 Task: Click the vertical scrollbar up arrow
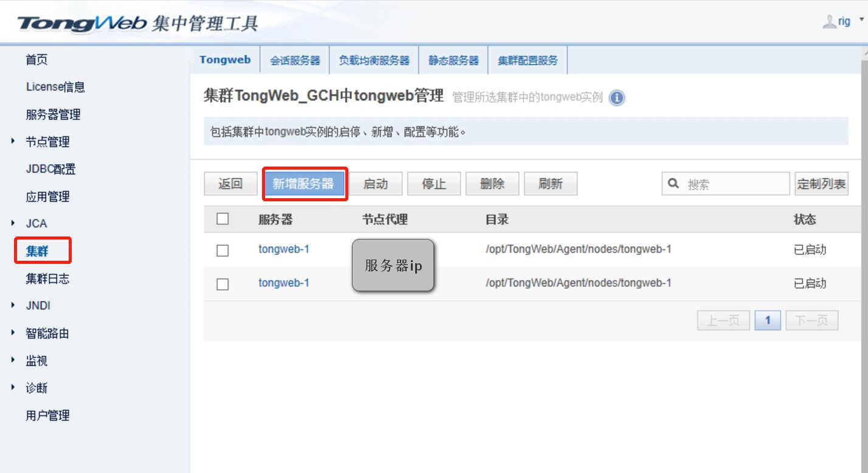[x=864, y=52]
